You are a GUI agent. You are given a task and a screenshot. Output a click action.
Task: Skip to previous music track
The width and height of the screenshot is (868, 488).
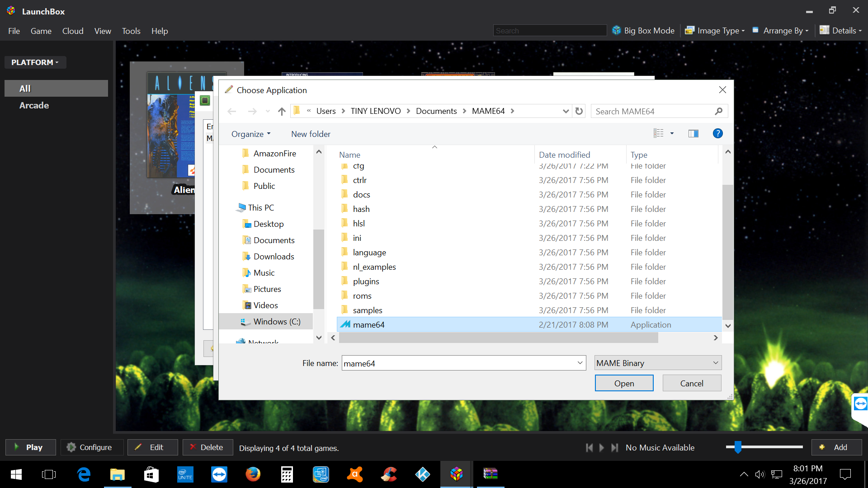point(589,448)
